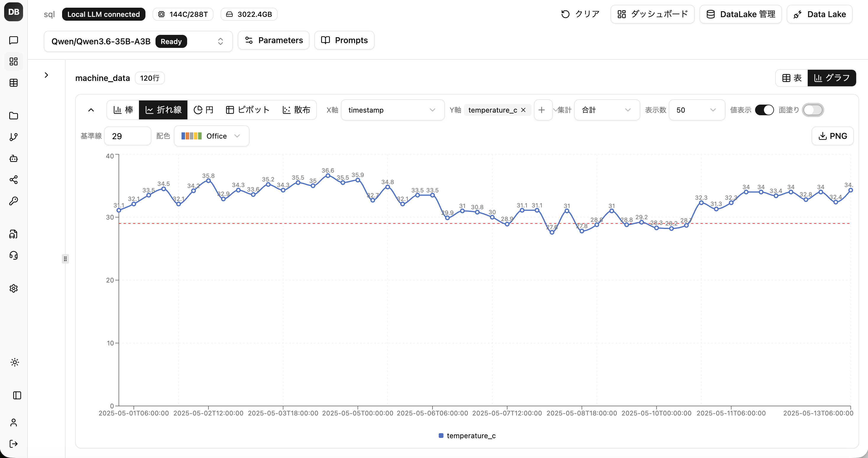The width and height of the screenshot is (868, 458).
Task: Switch to the グラフ graph view
Action: point(832,78)
